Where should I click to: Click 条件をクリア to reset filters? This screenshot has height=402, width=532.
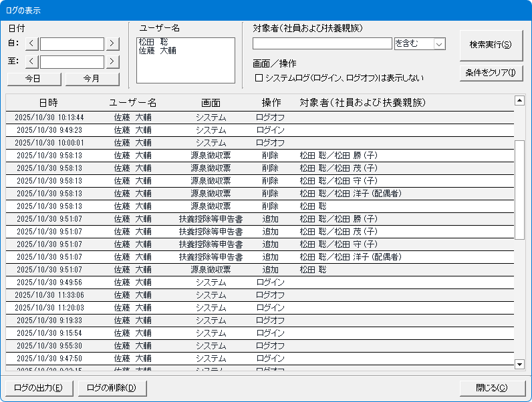click(x=491, y=73)
